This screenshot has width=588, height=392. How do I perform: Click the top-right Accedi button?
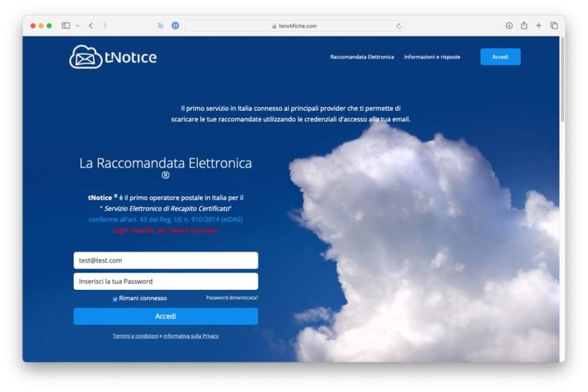500,57
